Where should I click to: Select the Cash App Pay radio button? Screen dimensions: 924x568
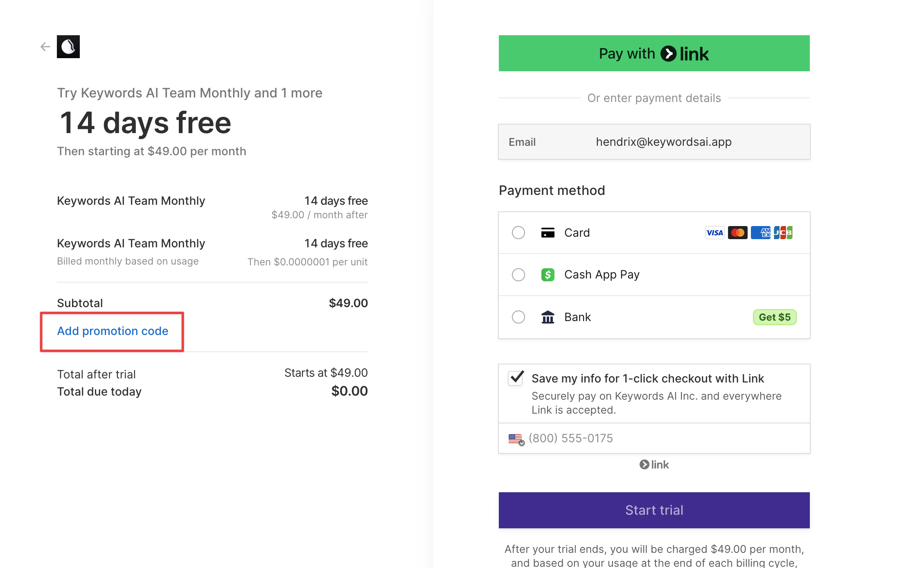click(x=518, y=274)
